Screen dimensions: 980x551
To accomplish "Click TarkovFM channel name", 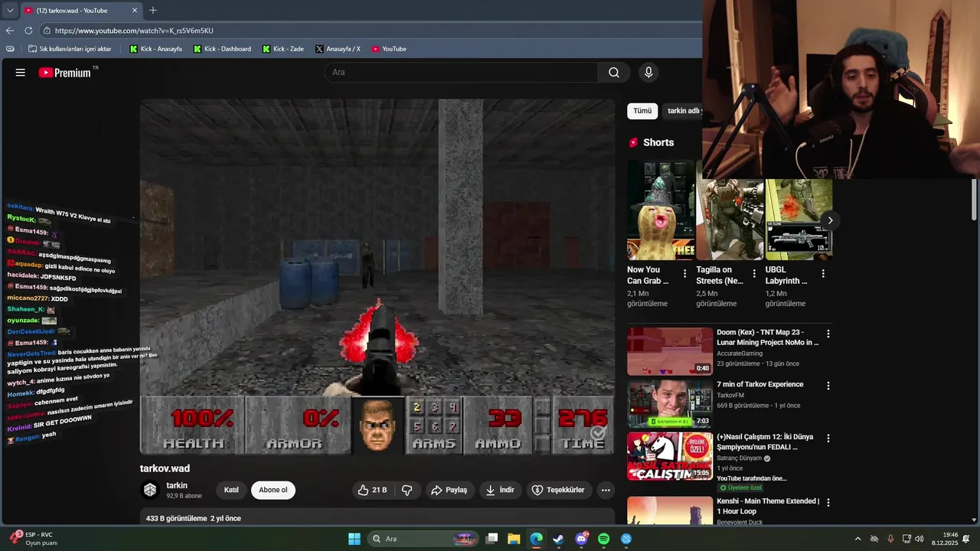I will click(730, 395).
